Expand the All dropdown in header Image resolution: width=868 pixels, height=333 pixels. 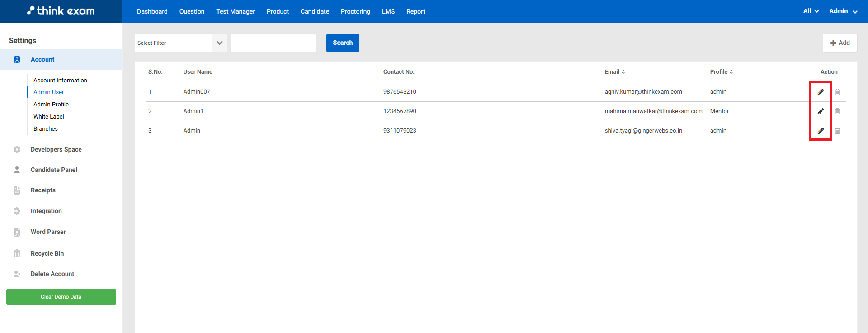811,11
